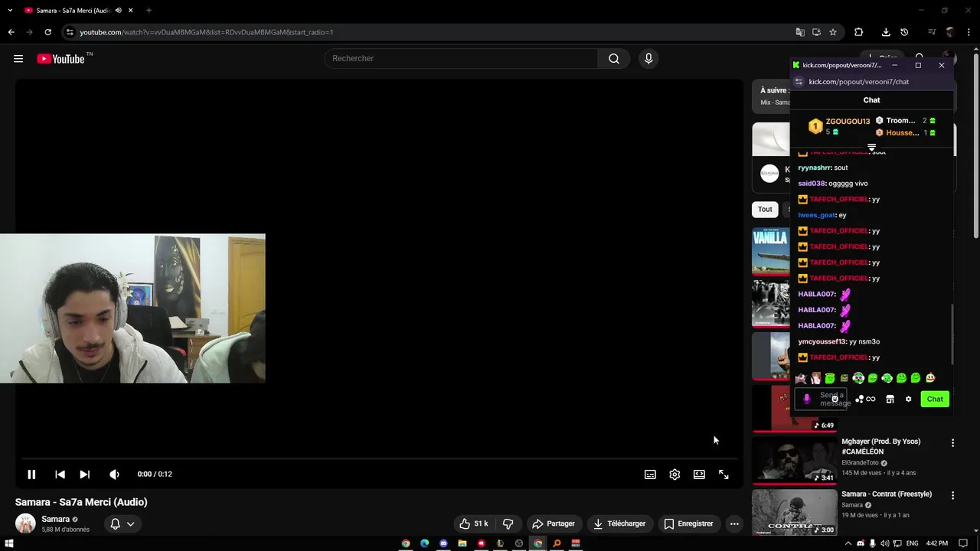Click username ryynashrr in Kick chat
Image resolution: width=980 pixels, height=551 pixels.
pos(815,168)
